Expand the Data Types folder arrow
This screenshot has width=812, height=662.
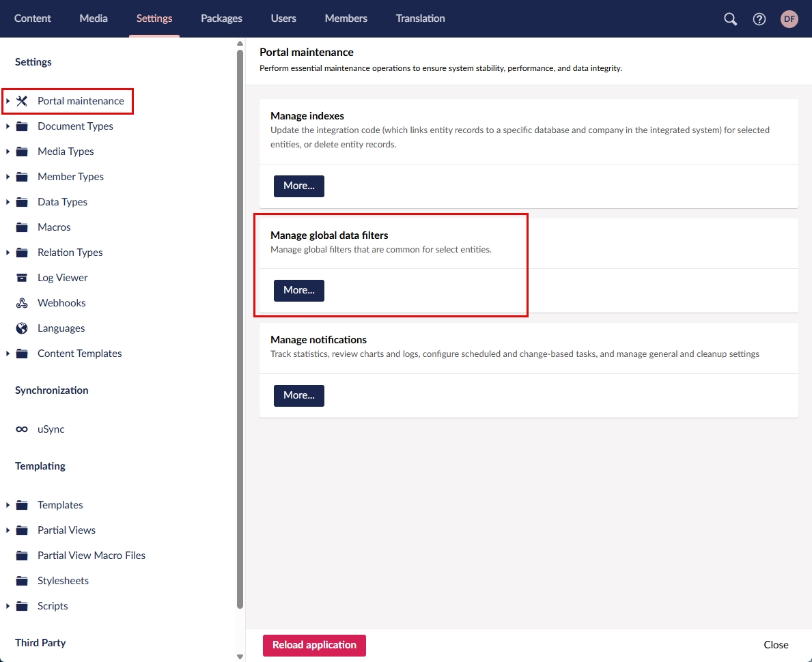(8, 202)
